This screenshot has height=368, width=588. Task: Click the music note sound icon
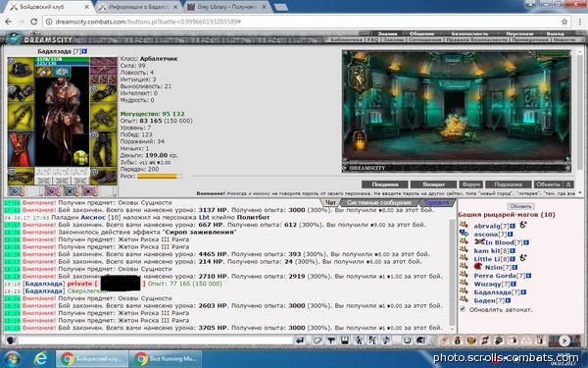(x=386, y=341)
